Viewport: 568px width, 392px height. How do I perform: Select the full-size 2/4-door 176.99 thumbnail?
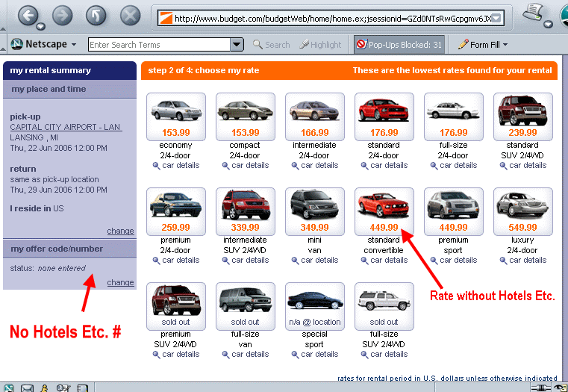point(454,116)
